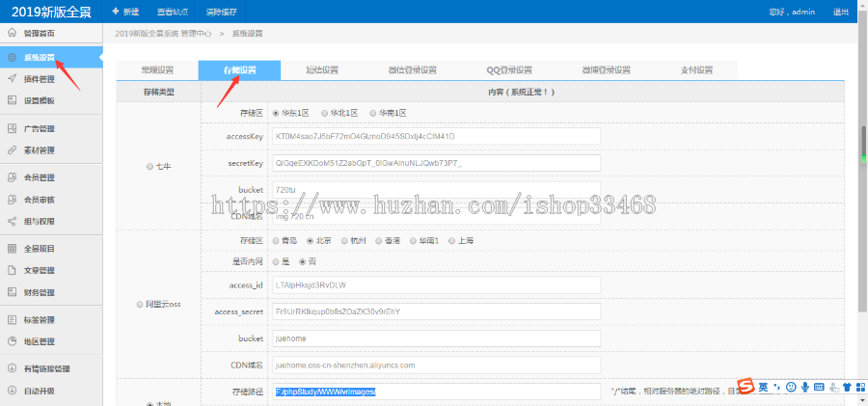Click the 2019新版全景系统 管理中心 breadcrumb link
This screenshot has height=406, width=868.
pyautogui.click(x=163, y=33)
